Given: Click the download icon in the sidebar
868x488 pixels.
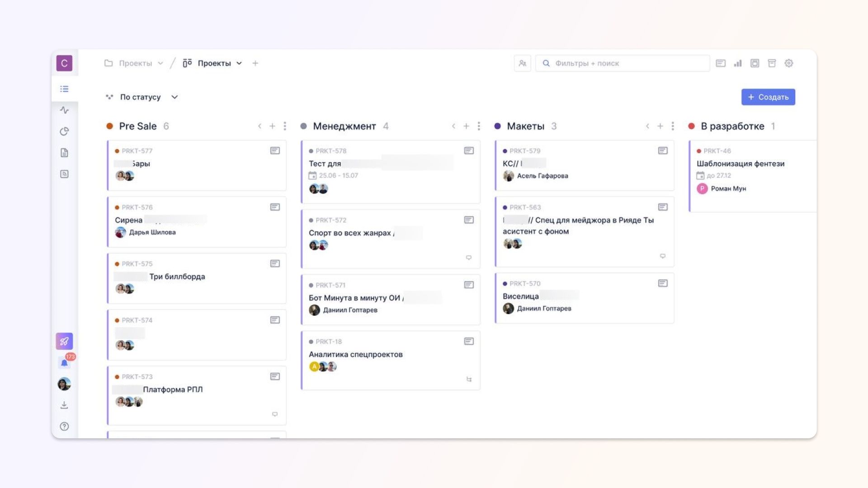Looking at the screenshot, I should pyautogui.click(x=64, y=405).
